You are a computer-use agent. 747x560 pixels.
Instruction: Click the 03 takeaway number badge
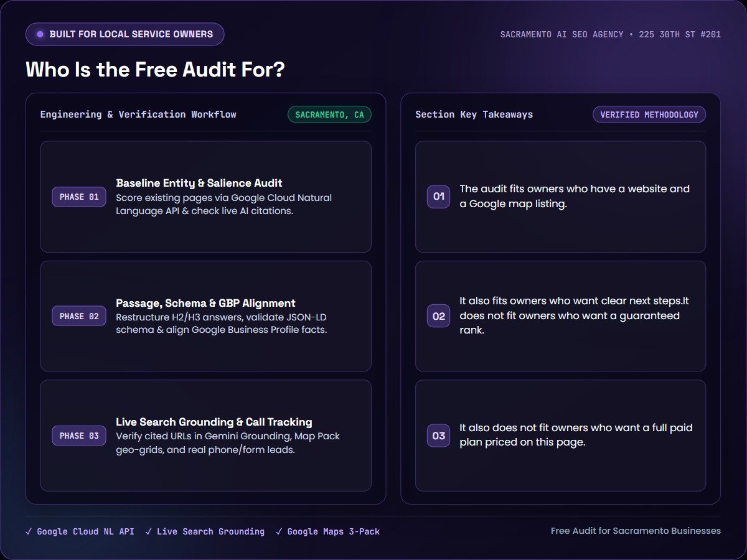[x=438, y=436]
